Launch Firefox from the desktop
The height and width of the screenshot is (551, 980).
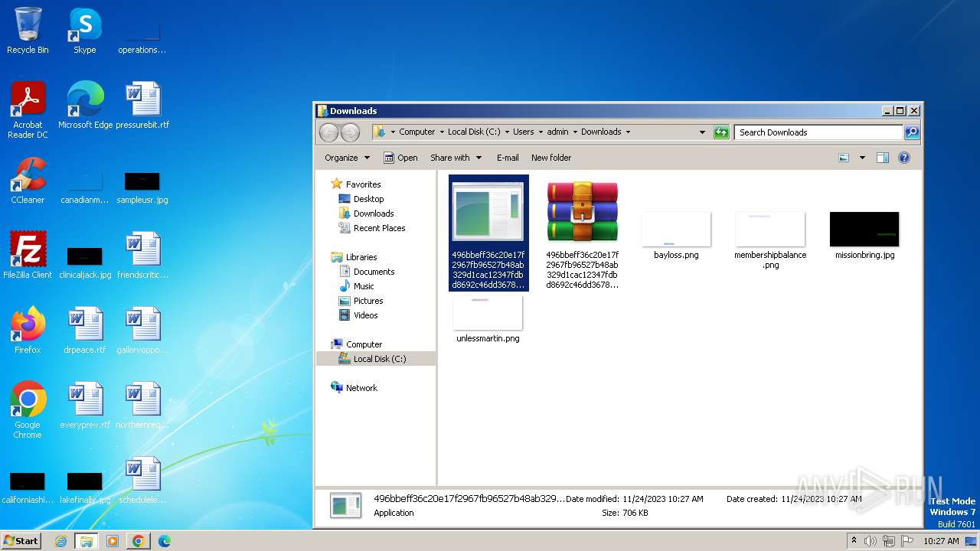pyautogui.click(x=28, y=330)
